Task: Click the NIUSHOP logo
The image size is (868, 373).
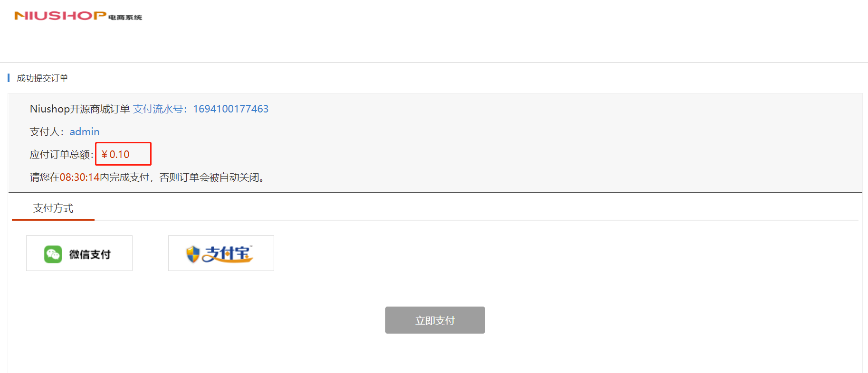Action: point(60,16)
